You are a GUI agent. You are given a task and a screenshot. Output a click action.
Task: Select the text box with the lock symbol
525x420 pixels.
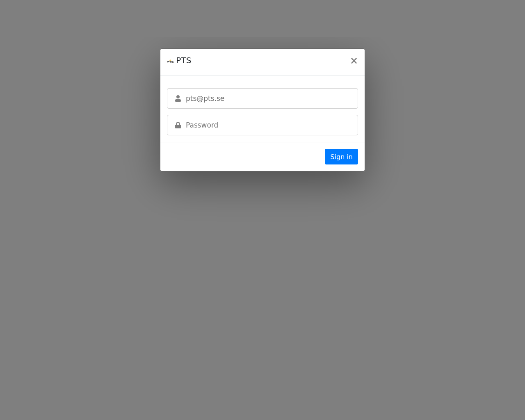[262, 125]
